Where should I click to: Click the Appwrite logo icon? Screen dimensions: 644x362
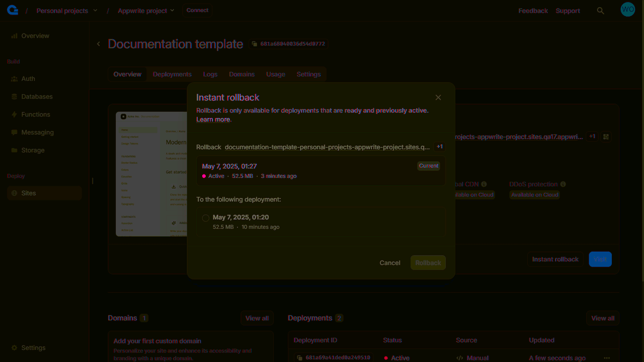[13, 10]
